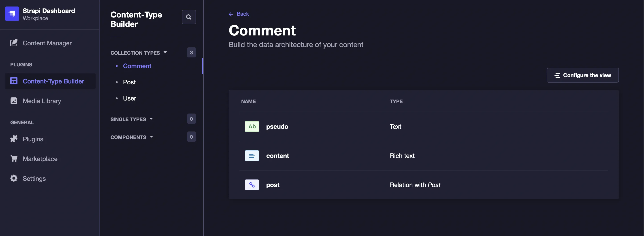Click the Plugins puzzle piece icon
The image size is (644, 236).
click(14, 139)
